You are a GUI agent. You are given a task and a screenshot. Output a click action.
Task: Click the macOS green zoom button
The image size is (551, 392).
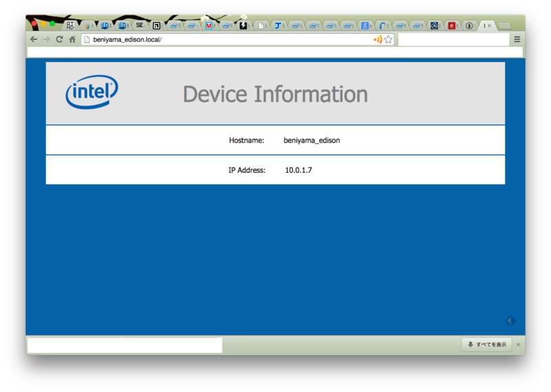(52, 23)
